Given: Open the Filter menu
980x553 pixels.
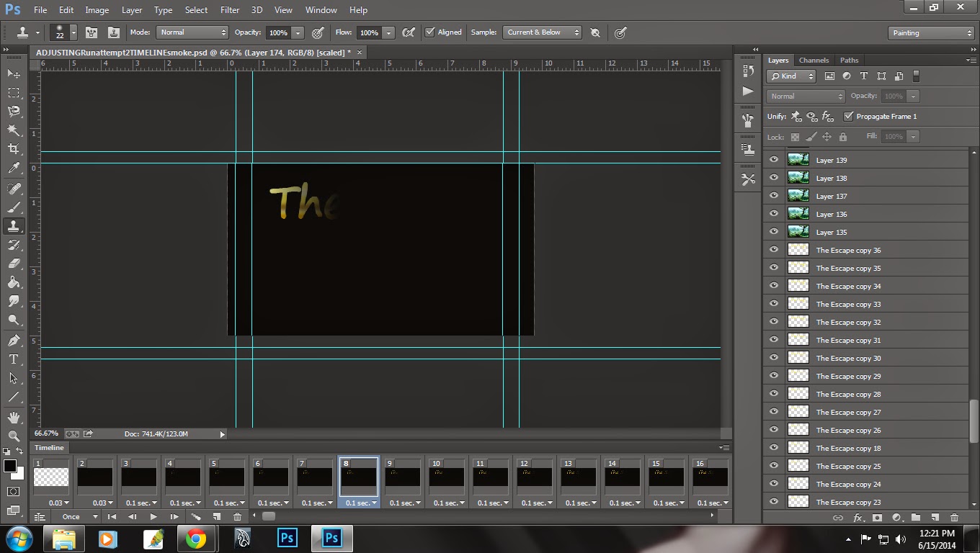Looking at the screenshot, I should tap(229, 9).
